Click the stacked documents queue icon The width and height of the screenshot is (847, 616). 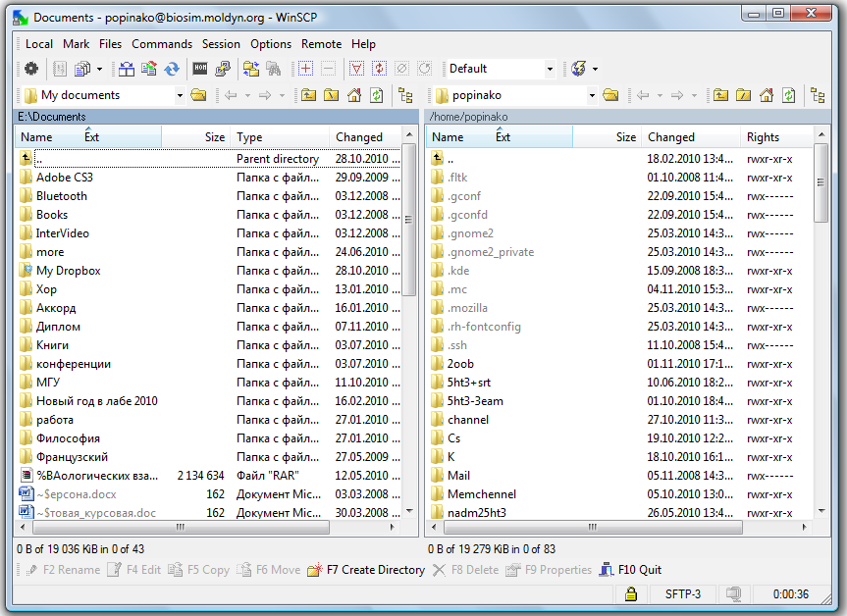coord(82,69)
